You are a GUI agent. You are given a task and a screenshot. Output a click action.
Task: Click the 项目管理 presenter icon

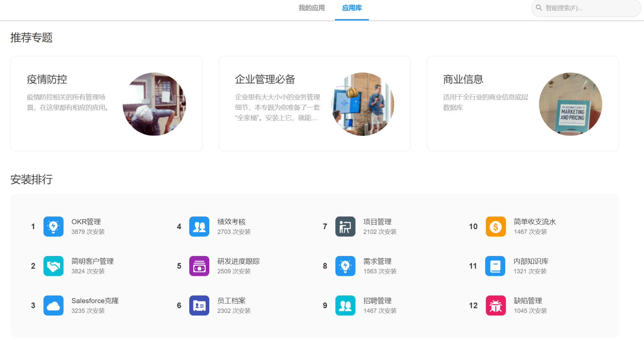tap(345, 227)
